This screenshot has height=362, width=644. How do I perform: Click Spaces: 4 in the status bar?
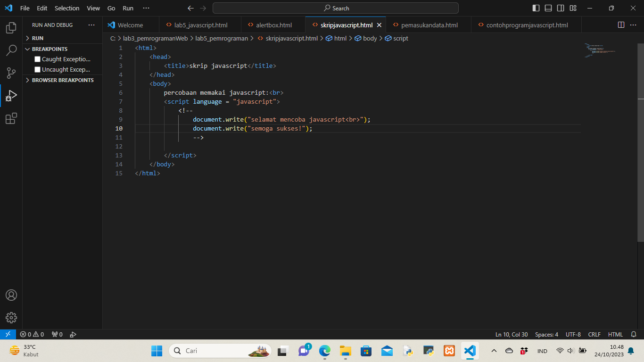coord(546,334)
